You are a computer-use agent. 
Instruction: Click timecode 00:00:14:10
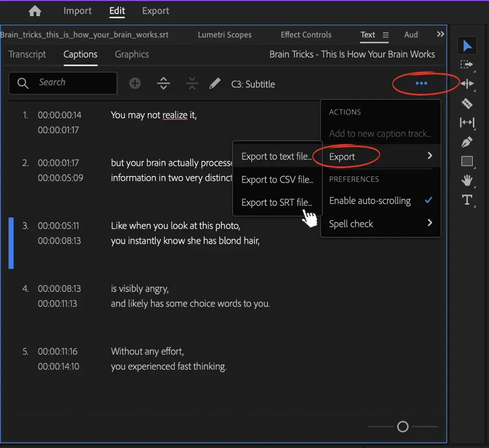[x=59, y=367]
